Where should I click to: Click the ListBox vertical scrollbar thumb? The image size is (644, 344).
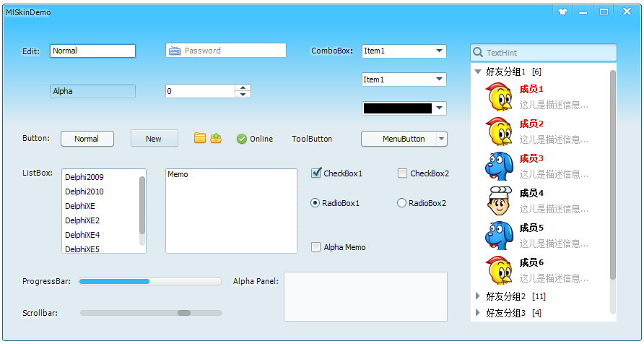click(142, 205)
